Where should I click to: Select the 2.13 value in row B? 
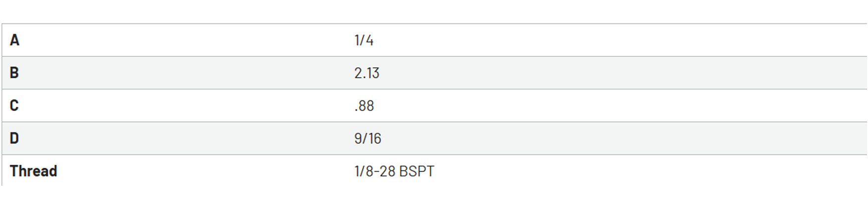click(367, 73)
